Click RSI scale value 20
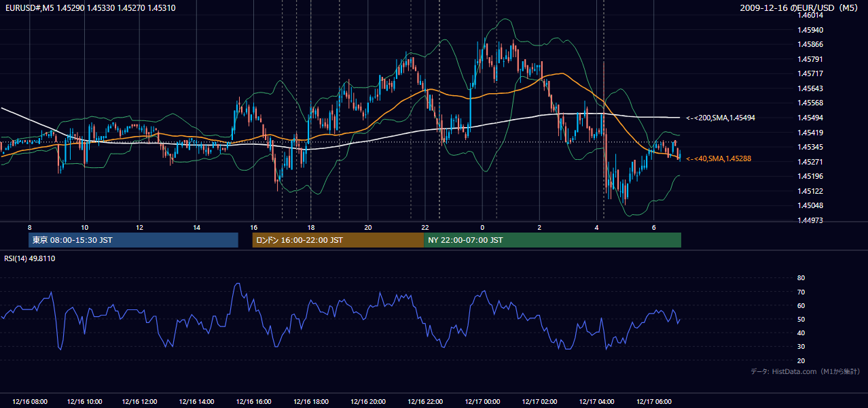Viewport: 868px width, 408px height. (x=801, y=360)
